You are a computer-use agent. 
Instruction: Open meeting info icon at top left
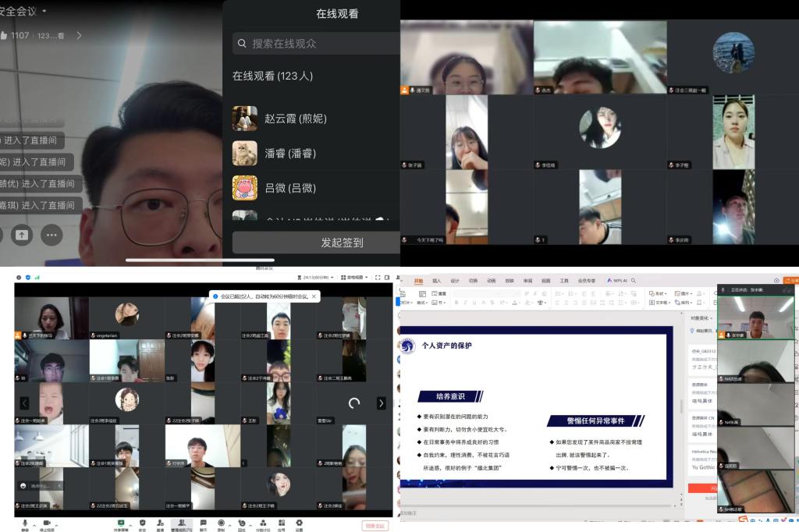click(x=19, y=277)
